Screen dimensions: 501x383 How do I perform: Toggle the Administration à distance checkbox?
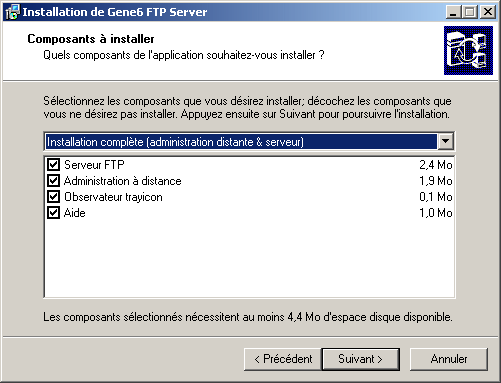click(x=53, y=180)
